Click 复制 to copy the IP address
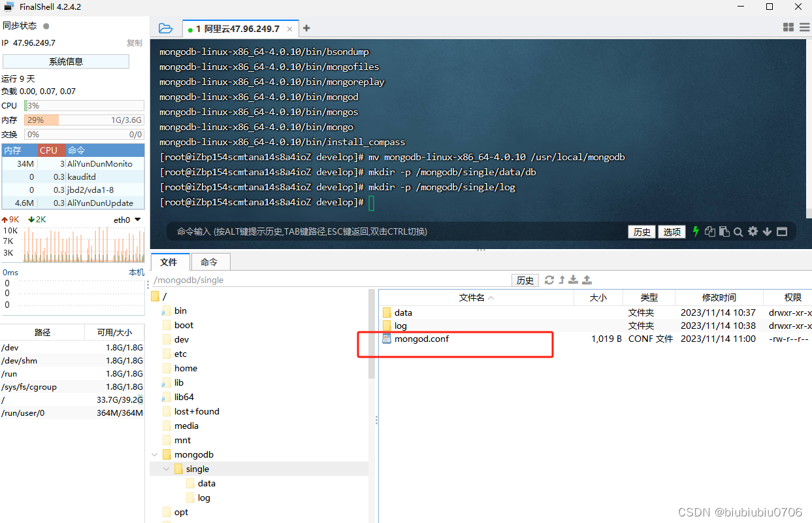This screenshot has width=812, height=523. click(x=135, y=42)
